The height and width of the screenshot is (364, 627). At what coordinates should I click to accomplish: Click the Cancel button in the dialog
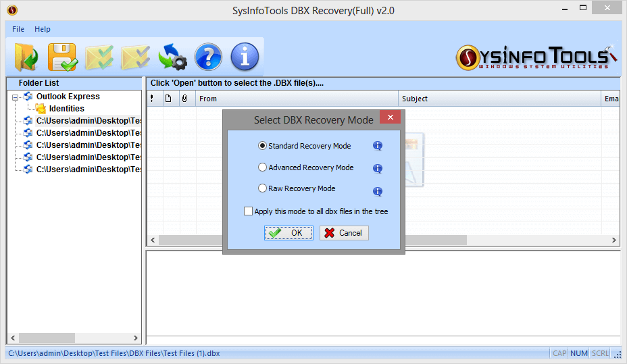click(344, 233)
